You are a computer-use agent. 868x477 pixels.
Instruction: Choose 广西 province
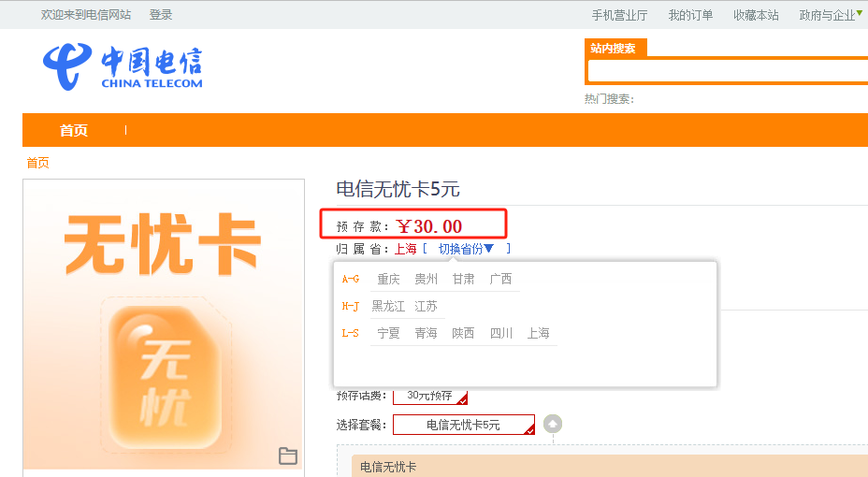pos(500,279)
